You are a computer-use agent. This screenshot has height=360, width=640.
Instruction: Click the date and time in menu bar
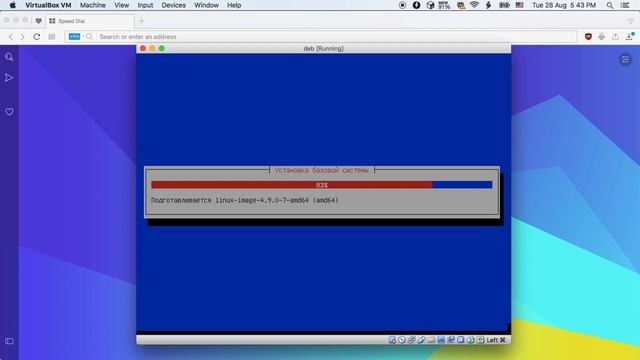[564, 5]
